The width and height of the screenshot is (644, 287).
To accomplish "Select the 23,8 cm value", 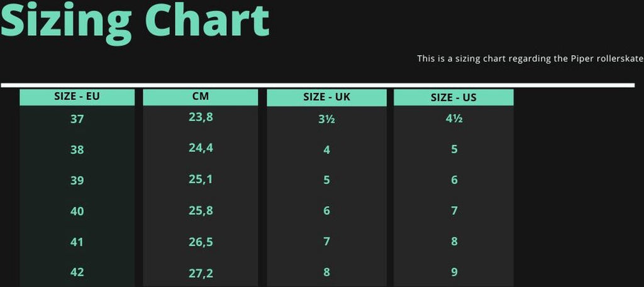I will [201, 117].
